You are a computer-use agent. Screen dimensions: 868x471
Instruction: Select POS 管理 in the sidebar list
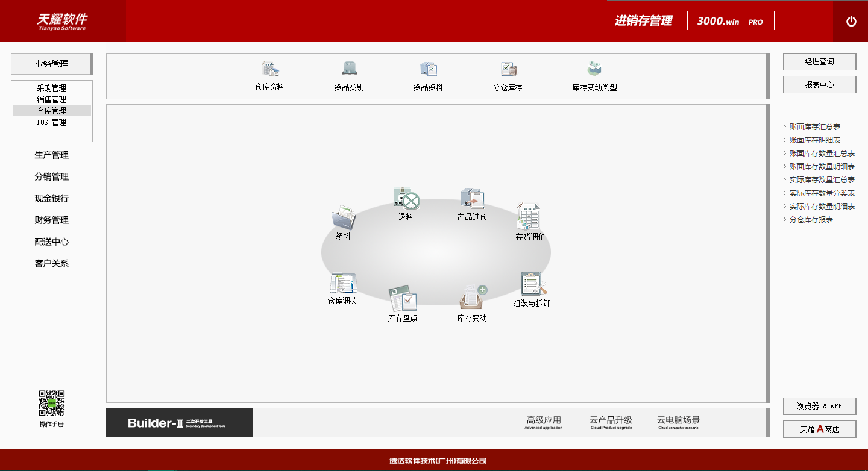(x=52, y=122)
